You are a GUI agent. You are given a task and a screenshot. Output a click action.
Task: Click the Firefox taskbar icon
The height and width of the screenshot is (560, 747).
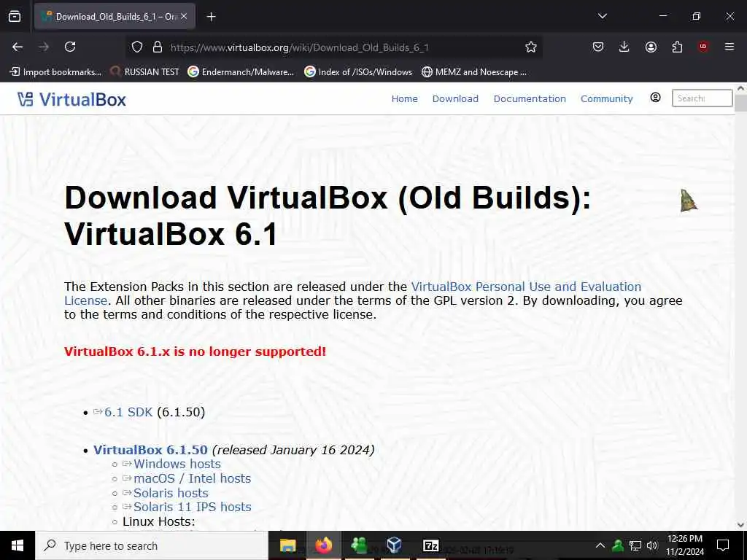[323, 545]
